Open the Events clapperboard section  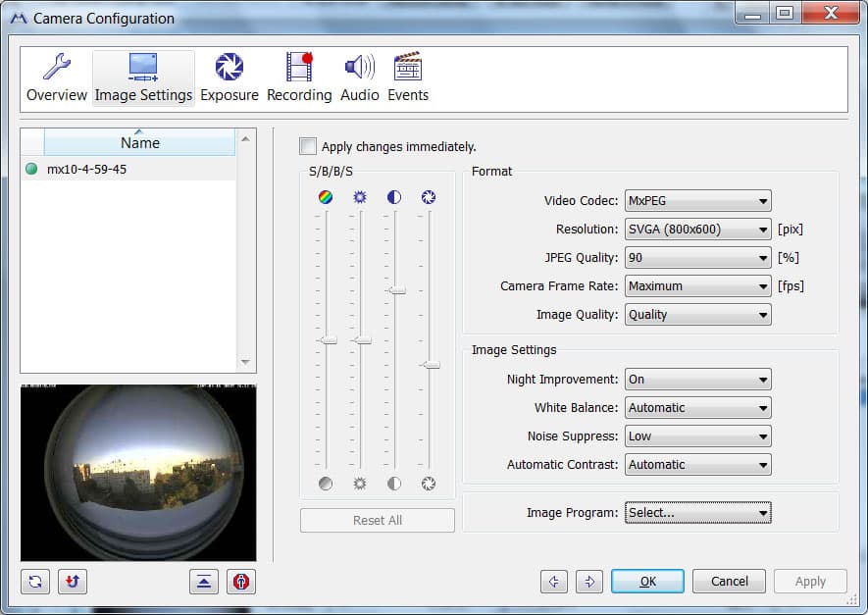click(x=408, y=78)
